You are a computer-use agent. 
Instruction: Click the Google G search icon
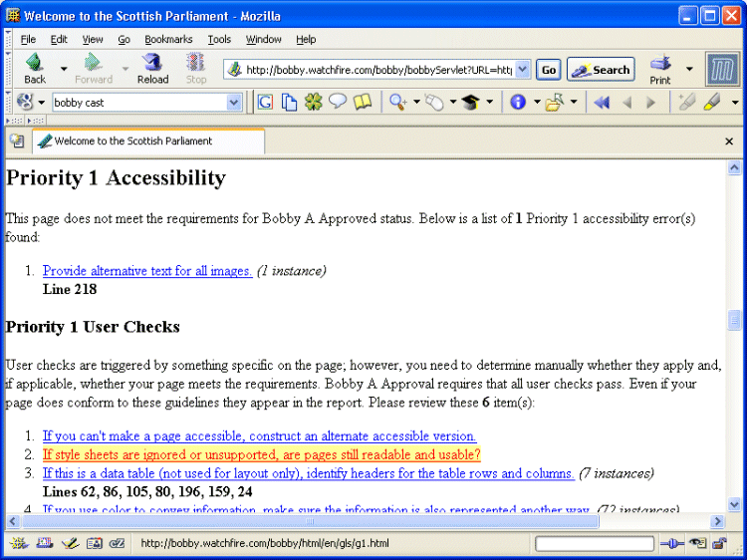coord(265,102)
